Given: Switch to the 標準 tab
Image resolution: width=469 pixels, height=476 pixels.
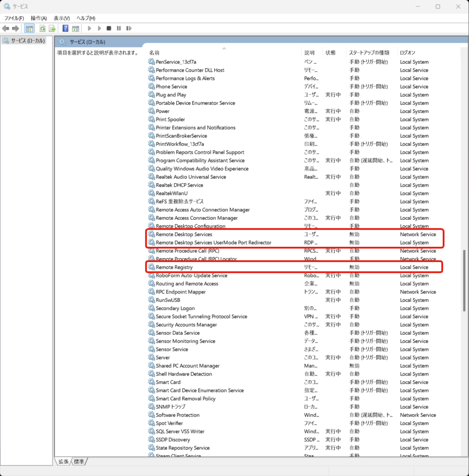Looking at the screenshot, I should coord(79,462).
